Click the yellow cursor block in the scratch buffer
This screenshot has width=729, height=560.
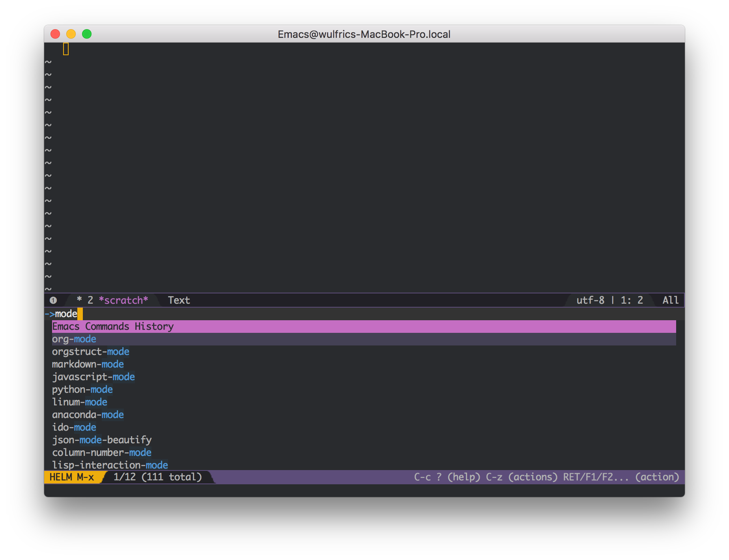[65, 50]
